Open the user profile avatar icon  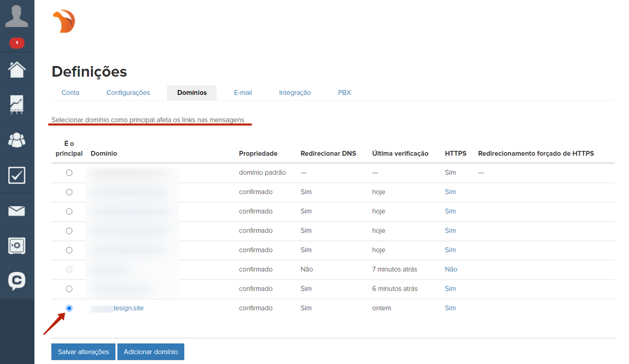click(x=17, y=16)
